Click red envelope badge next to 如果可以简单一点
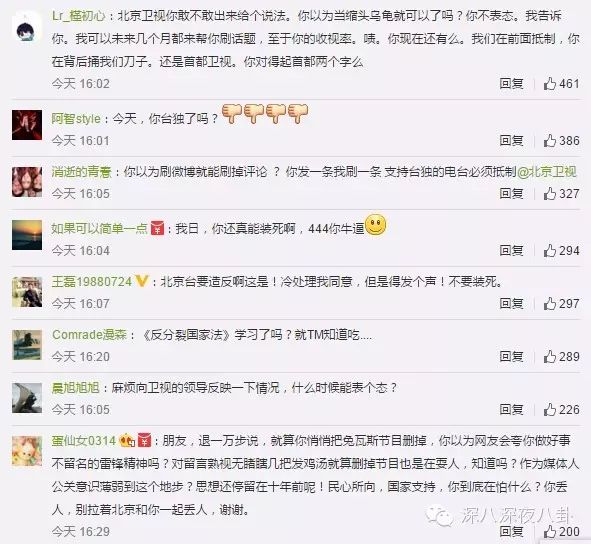The width and height of the screenshot is (591, 544). 158,228
